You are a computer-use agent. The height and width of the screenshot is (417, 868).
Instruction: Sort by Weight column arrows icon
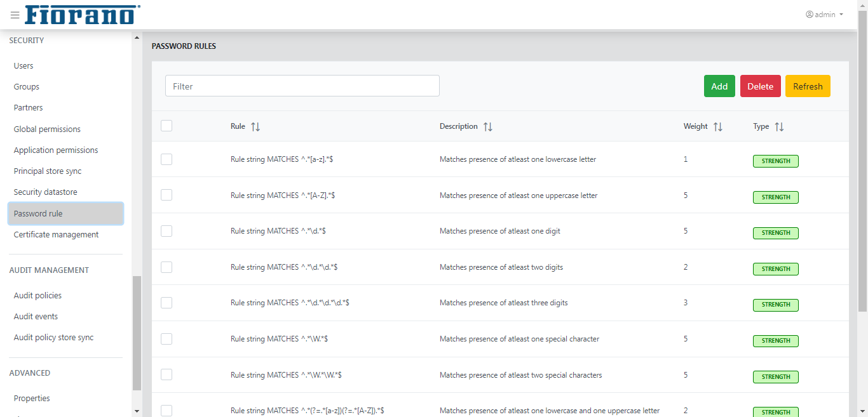tap(718, 127)
